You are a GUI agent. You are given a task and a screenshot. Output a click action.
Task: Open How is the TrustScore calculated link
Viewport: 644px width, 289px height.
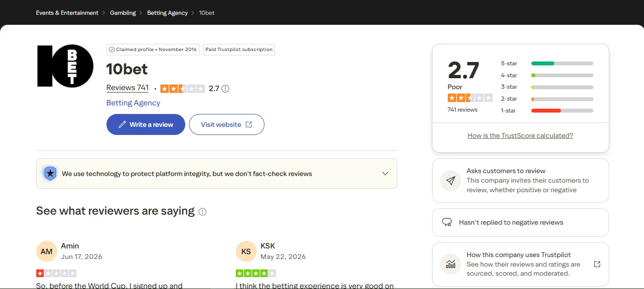pos(520,135)
